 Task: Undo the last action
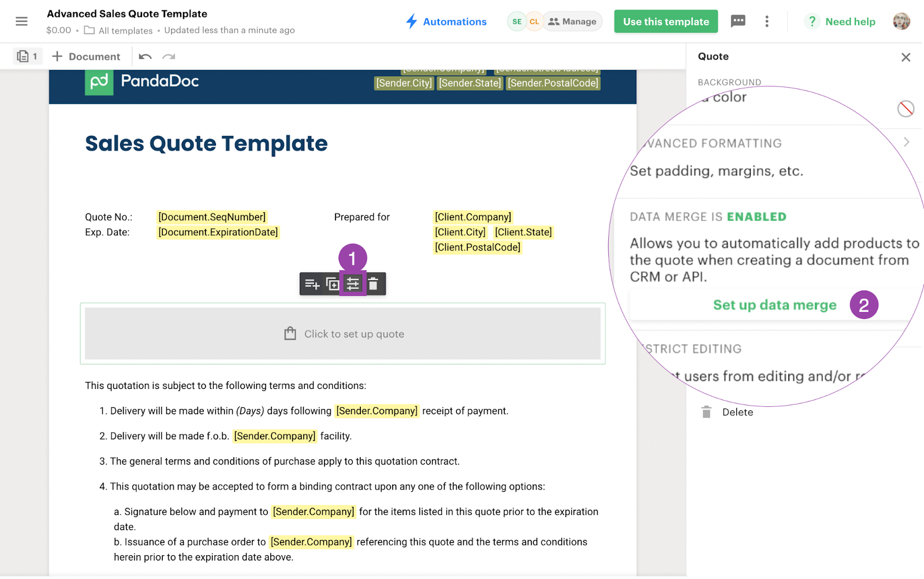[145, 57]
